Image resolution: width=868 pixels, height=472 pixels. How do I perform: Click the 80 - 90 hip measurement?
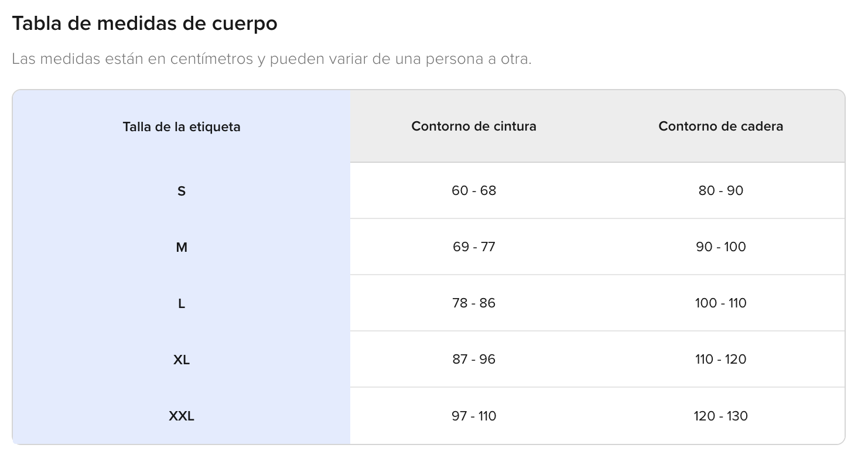(720, 190)
